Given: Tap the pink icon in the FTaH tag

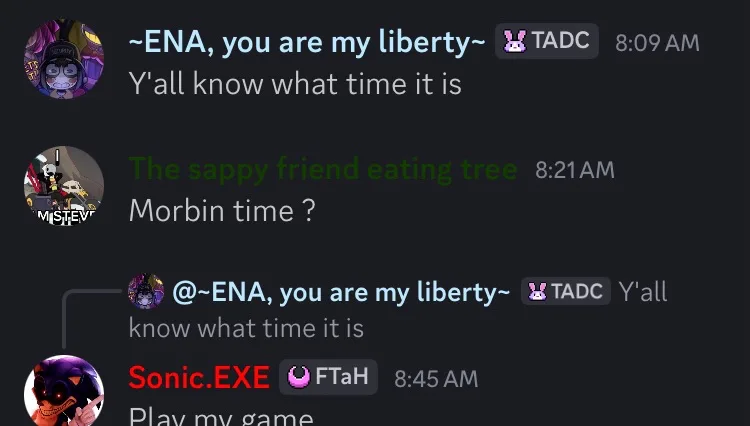Looking at the screenshot, I should [298, 377].
